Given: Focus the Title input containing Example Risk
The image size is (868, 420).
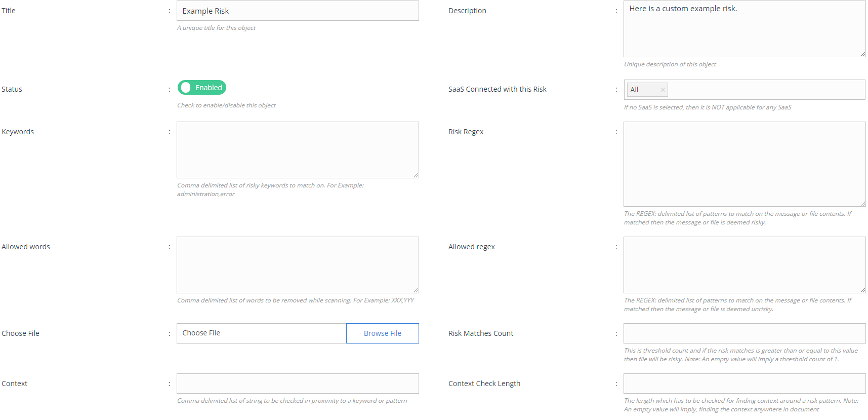Looking at the screenshot, I should pos(298,11).
